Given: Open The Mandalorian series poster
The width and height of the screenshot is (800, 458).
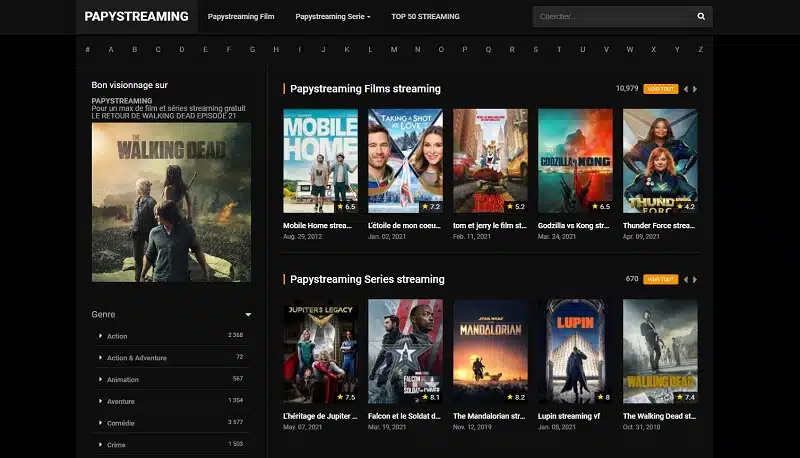Looking at the screenshot, I should (x=490, y=351).
